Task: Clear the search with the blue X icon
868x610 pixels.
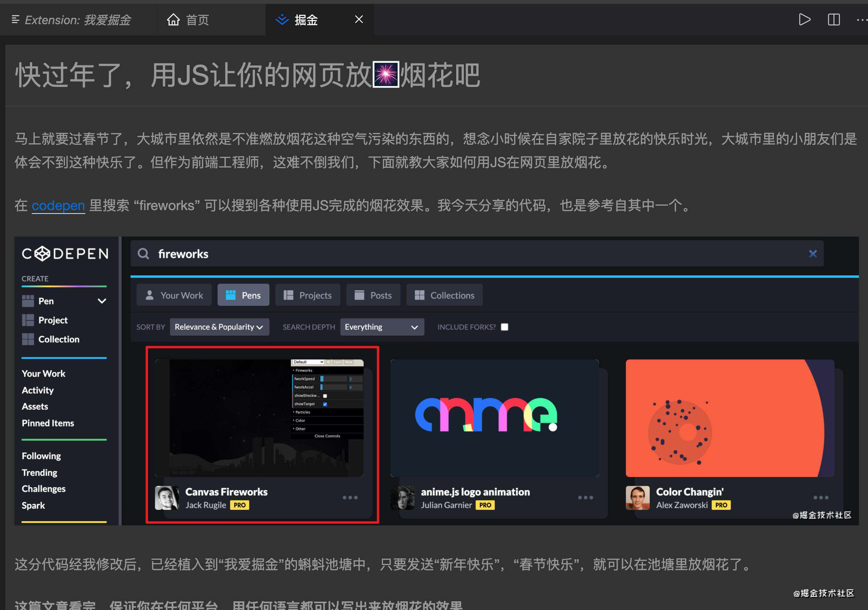Action: tap(812, 253)
